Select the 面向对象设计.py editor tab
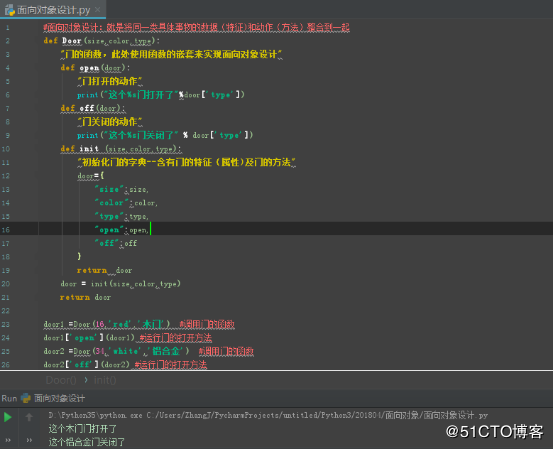Viewport: 554px width, 449px height. point(53,10)
